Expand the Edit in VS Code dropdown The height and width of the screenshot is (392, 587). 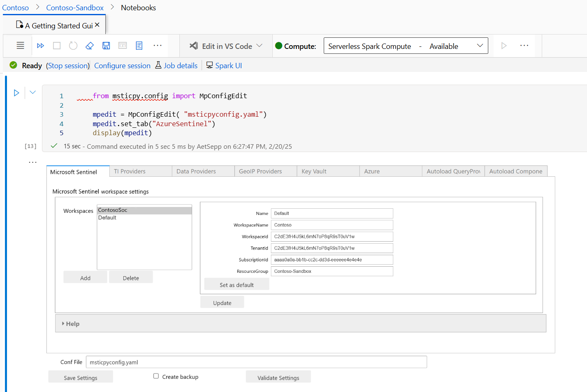click(259, 46)
